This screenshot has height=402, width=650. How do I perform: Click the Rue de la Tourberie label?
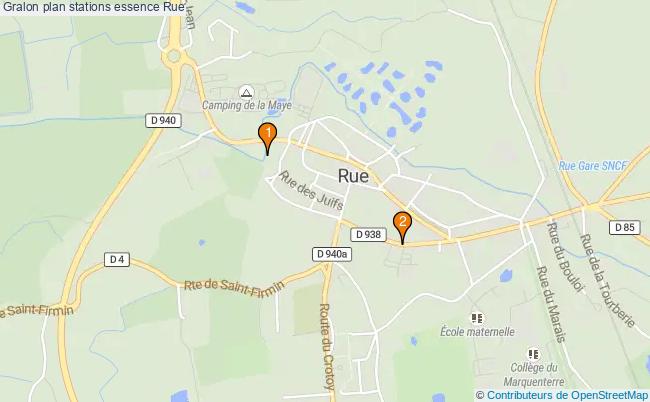607,281
